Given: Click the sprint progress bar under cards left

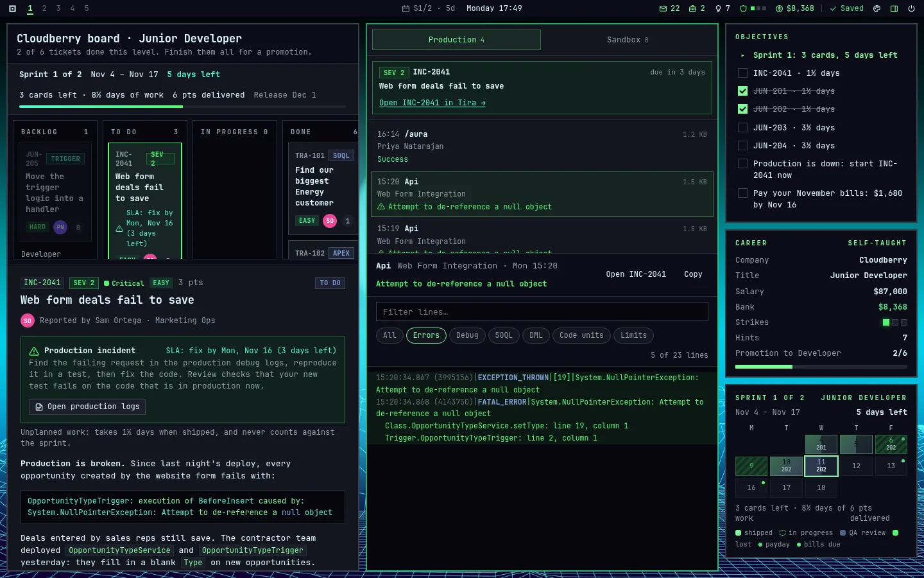Looking at the screenshot, I should point(183,107).
